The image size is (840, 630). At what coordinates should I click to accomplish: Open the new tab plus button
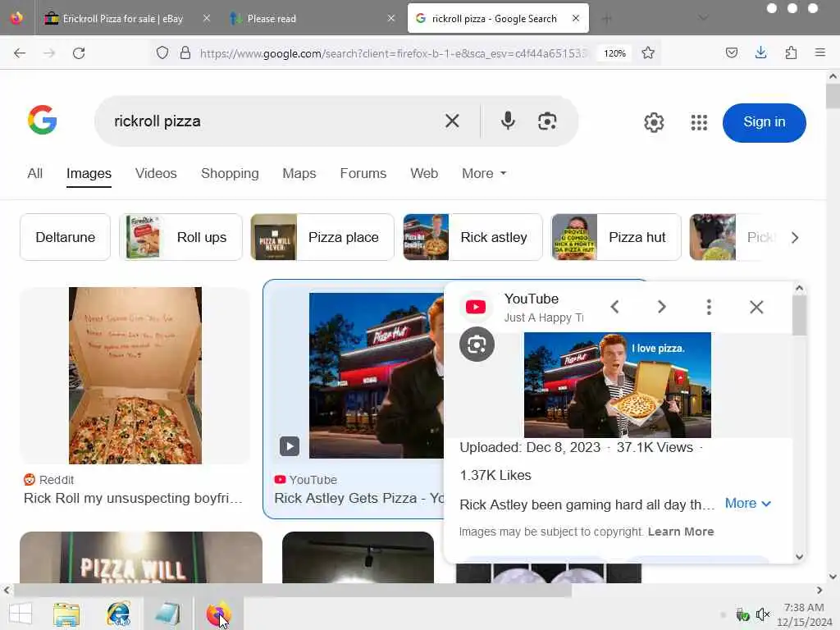(x=607, y=19)
